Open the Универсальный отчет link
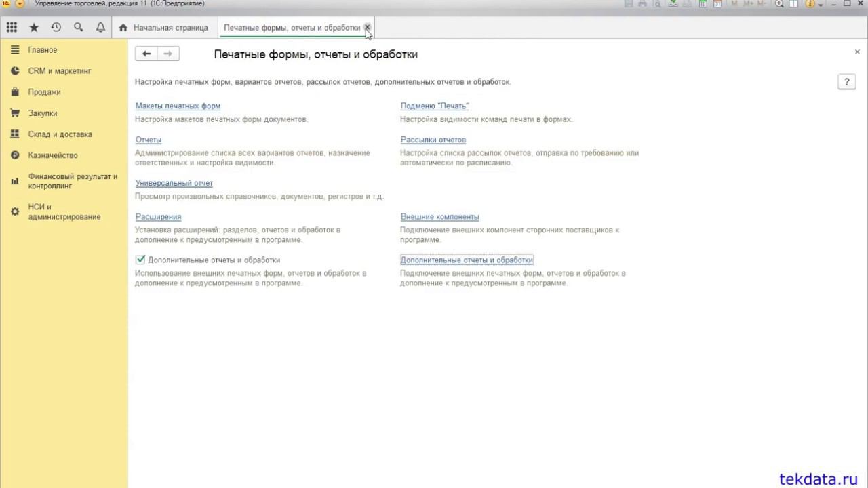The height and width of the screenshot is (488, 868). coord(174,183)
